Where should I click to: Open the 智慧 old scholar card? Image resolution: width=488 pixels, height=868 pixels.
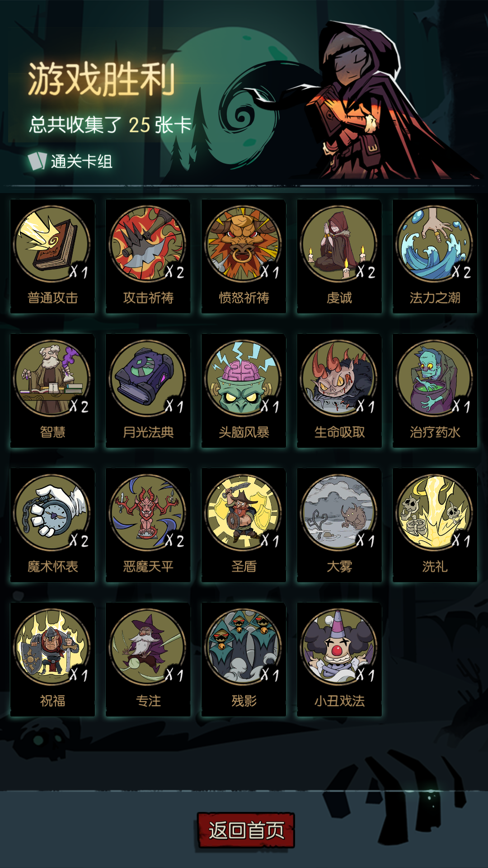tap(52, 391)
